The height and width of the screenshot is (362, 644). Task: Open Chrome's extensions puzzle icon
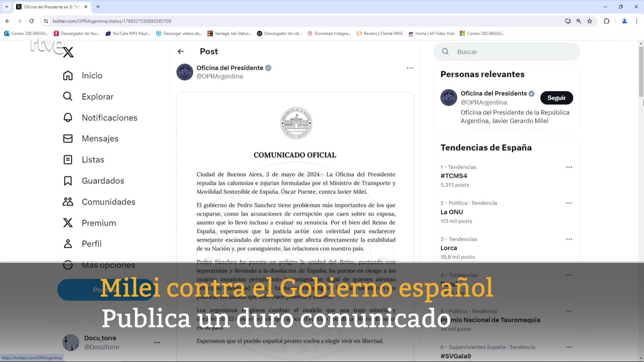tap(607, 21)
